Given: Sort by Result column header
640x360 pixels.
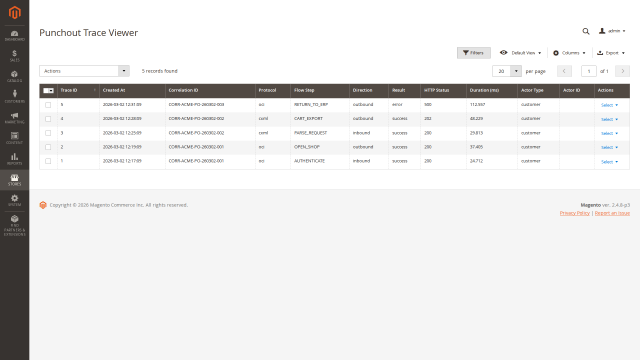Looking at the screenshot, I should point(404,91).
